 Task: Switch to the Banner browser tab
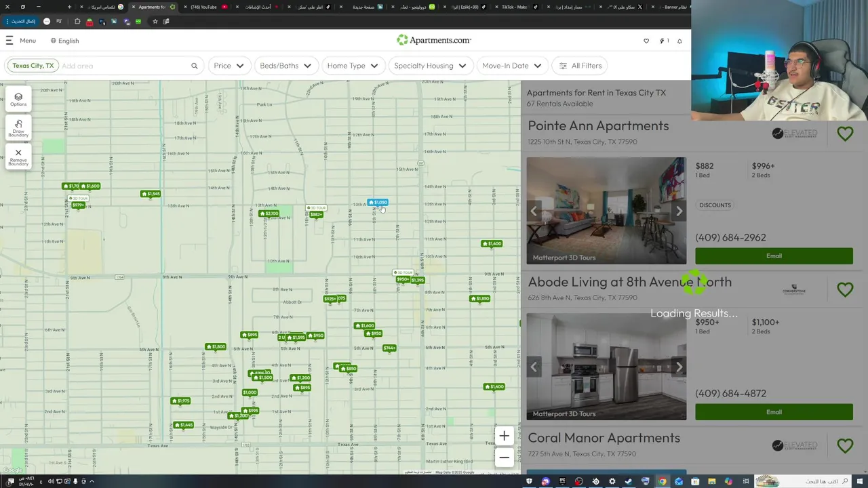pos(671,7)
